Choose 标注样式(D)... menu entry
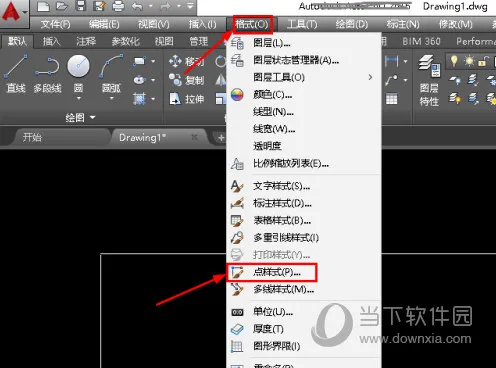 pos(304,203)
